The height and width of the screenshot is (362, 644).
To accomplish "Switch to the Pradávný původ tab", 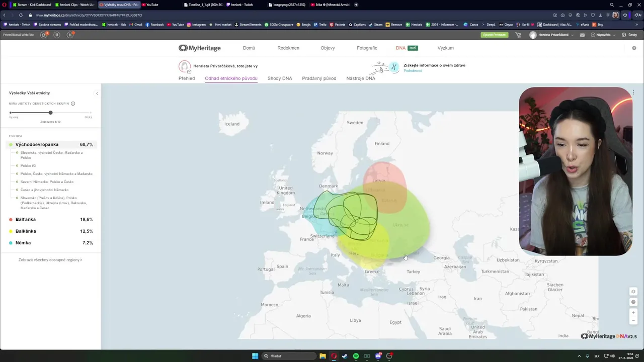I will pyautogui.click(x=319, y=78).
